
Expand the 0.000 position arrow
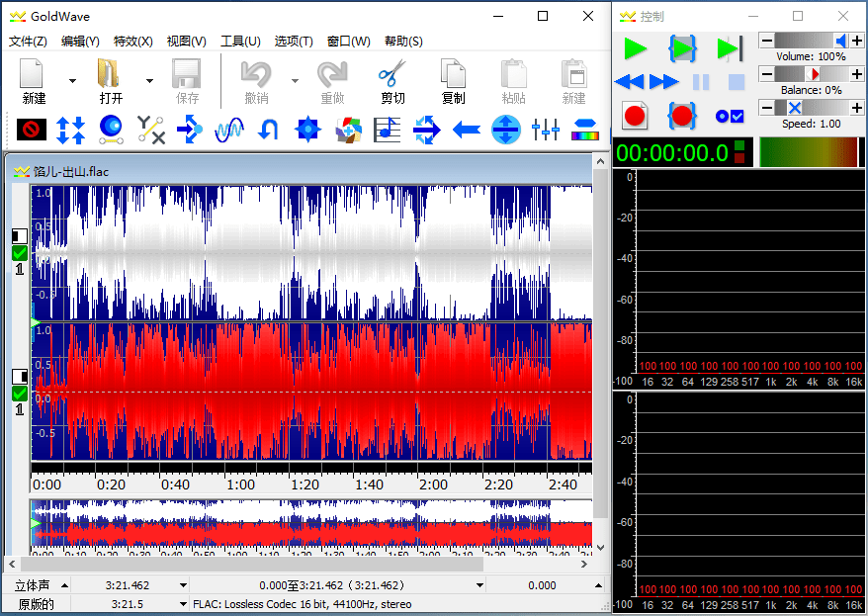[598, 585]
